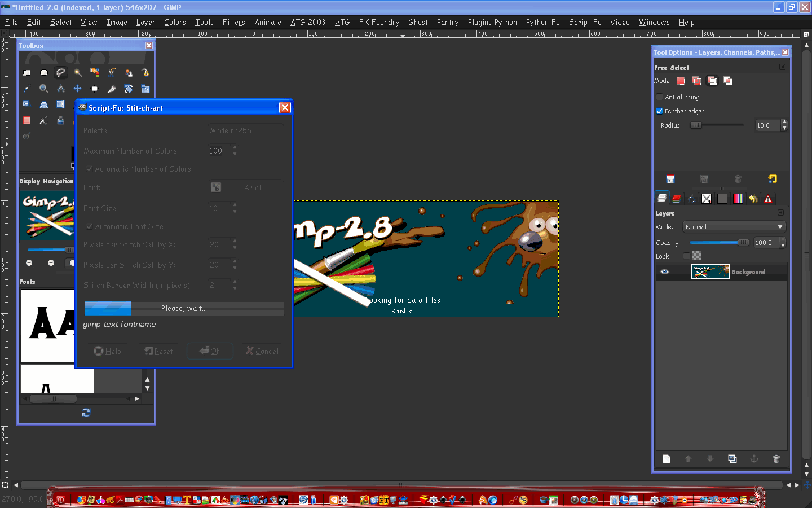Select the Free Select lasso tool
Image resolution: width=812 pixels, height=508 pixels.
tap(61, 73)
